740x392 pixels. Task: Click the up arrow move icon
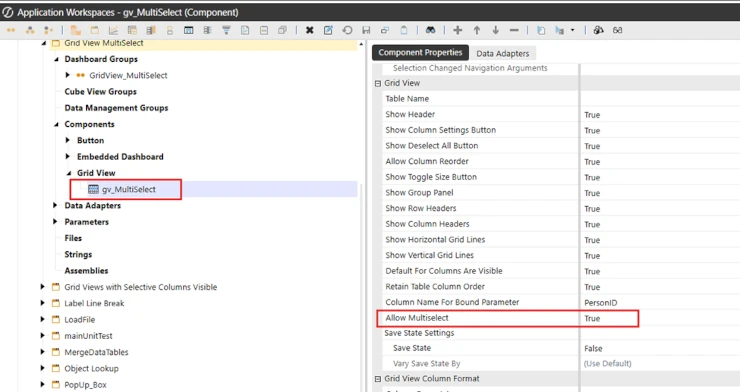(477, 30)
